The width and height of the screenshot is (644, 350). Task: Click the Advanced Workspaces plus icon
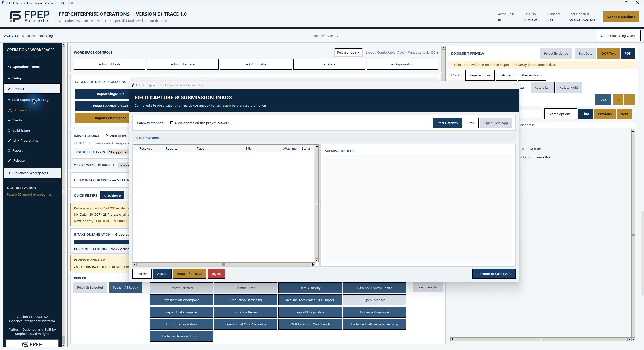pyautogui.click(x=9, y=173)
